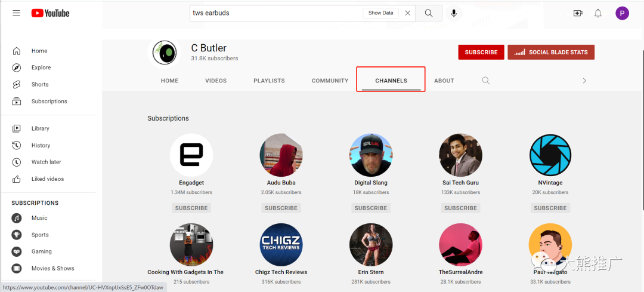644x292 pixels.
Task: Switch to the PLAYLISTS tab
Action: pyautogui.click(x=269, y=81)
